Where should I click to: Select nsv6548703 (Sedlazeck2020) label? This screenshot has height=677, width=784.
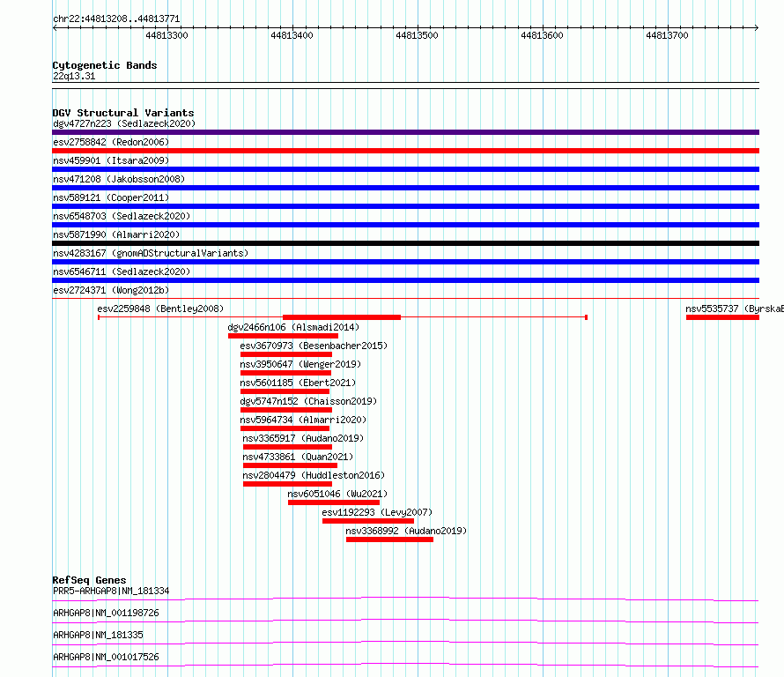click(122, 216)
